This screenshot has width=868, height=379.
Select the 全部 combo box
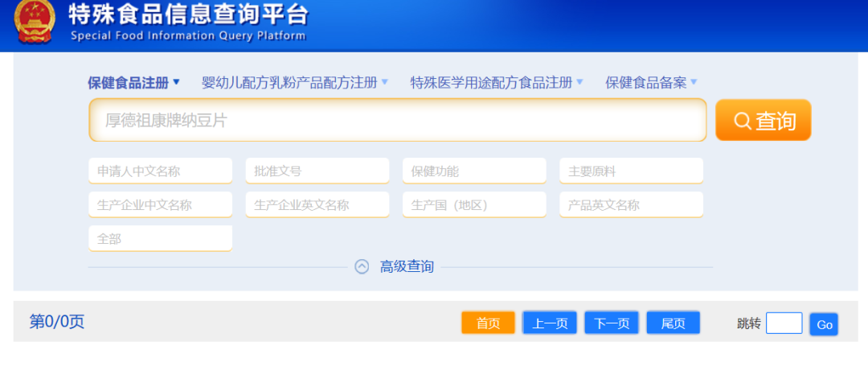coord(160,239)
